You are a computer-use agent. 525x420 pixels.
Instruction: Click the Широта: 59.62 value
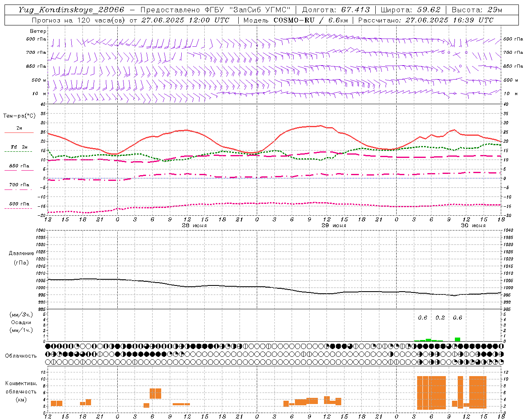[411, 10]
